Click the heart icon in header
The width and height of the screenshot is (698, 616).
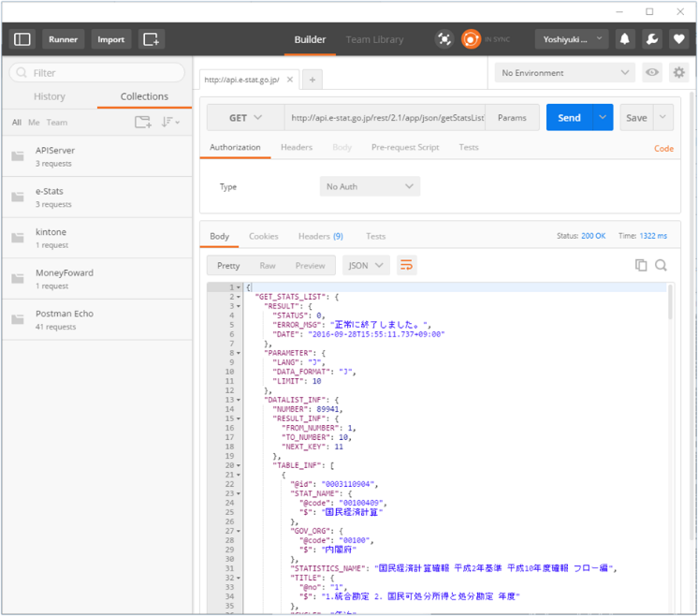(678, 39)
